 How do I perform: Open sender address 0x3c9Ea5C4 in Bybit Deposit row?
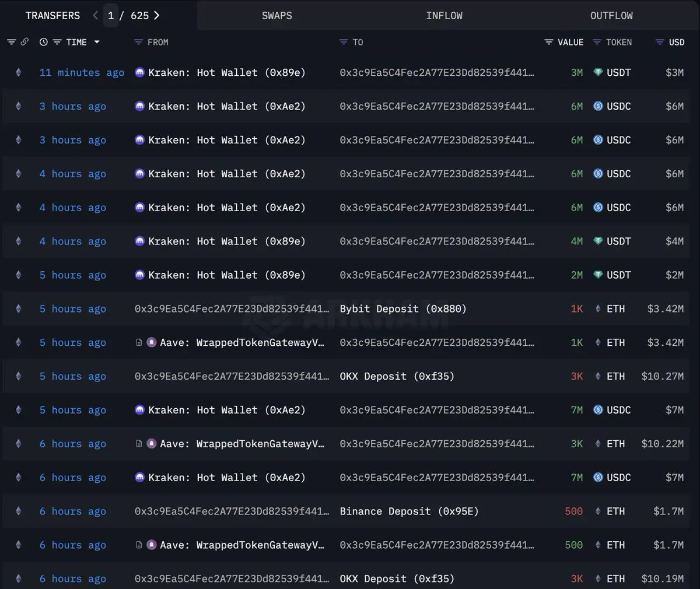click(232, 308)
